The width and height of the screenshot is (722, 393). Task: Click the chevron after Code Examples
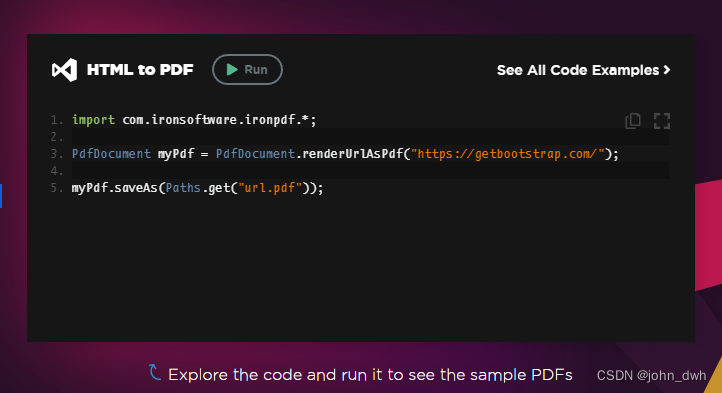(667, 70)
